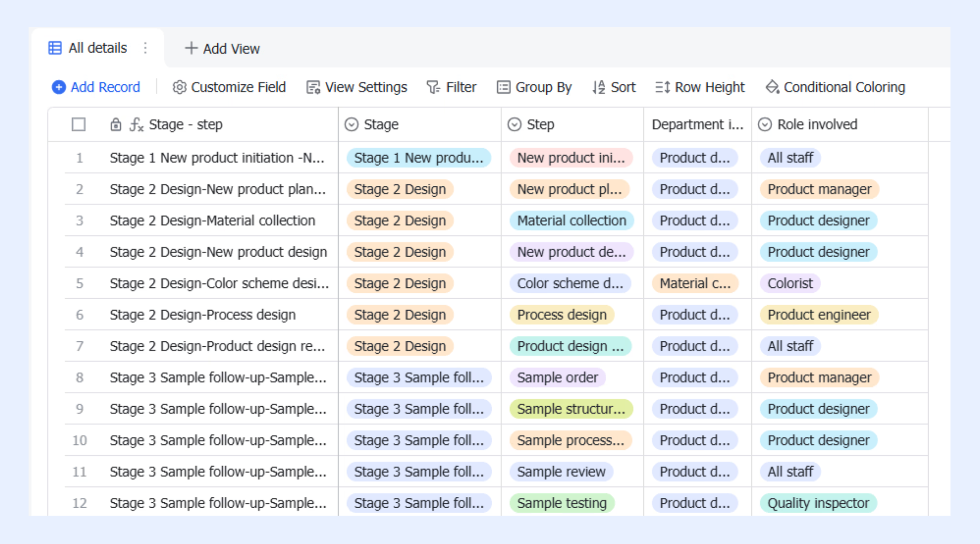Select the cell 'Stage 2 Design-Product design re...'
The height and width of the screenshot is (544, 980).
click(x=217, y=346)
